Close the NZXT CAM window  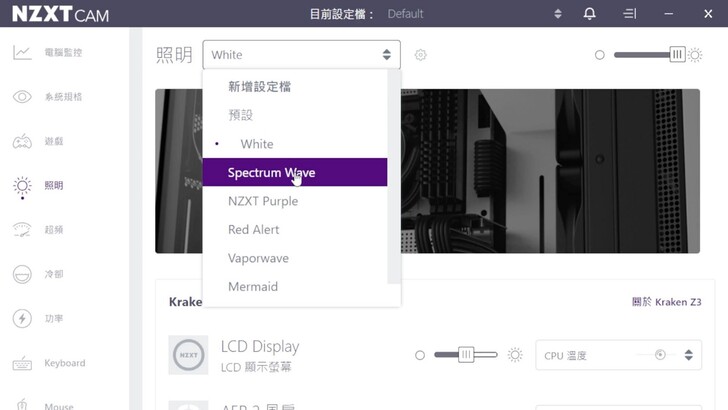coord(708,14)
